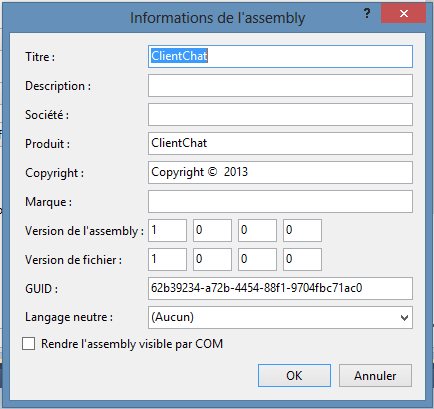
Task: Click the second box of Version de l'assembly
Action: (212, 230)
